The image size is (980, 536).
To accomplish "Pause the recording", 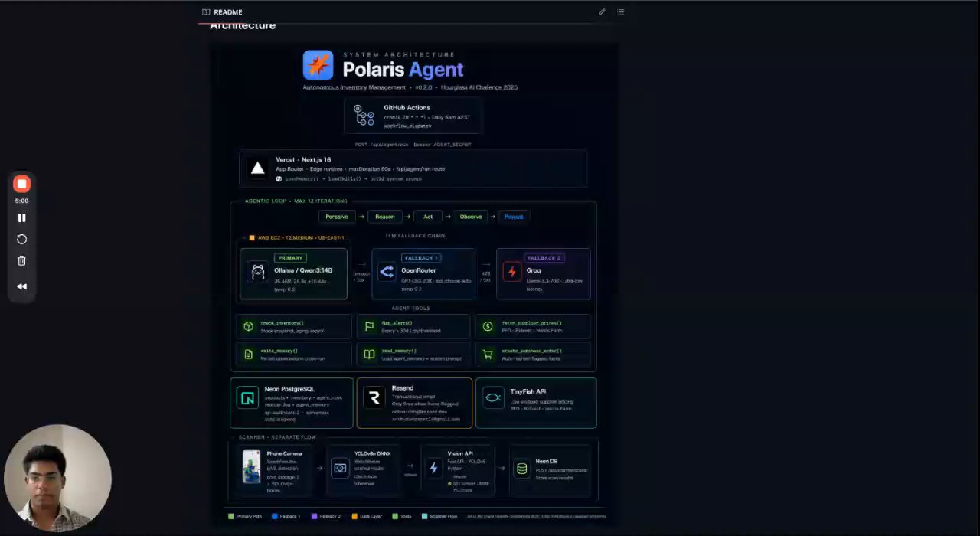I will (x=21, y=217).
